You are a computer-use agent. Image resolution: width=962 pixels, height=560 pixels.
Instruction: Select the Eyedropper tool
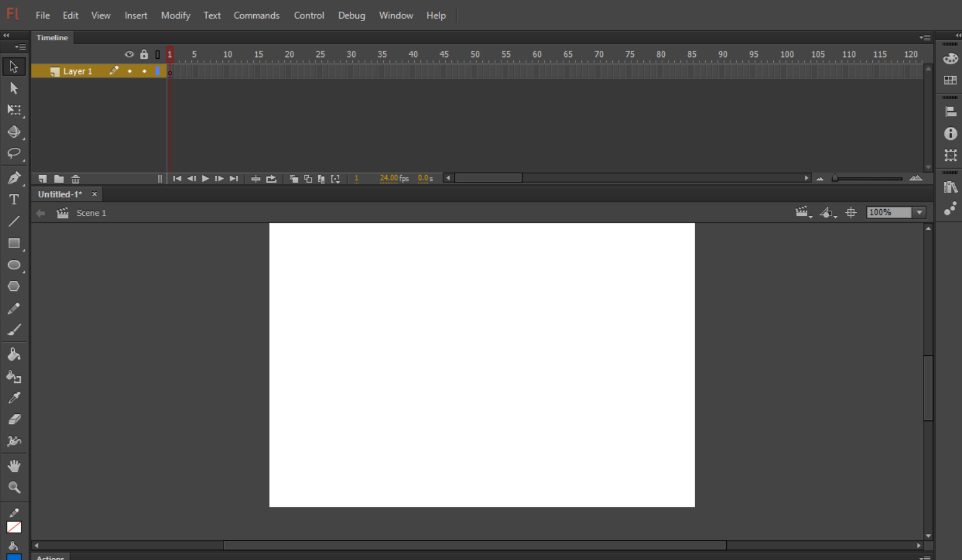pyautogui.click(x=14, y=398)
